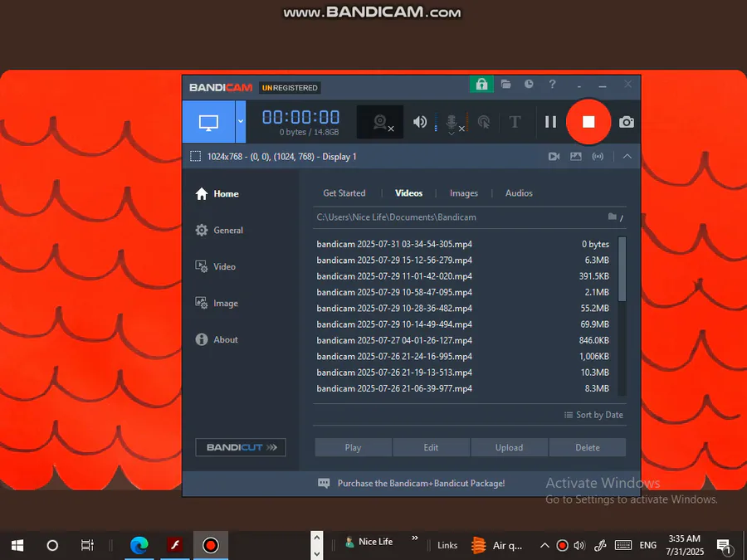Click the green lock icon
This screenshot has width=747, height=560.
pyautogui.click(x=481, y=85)
